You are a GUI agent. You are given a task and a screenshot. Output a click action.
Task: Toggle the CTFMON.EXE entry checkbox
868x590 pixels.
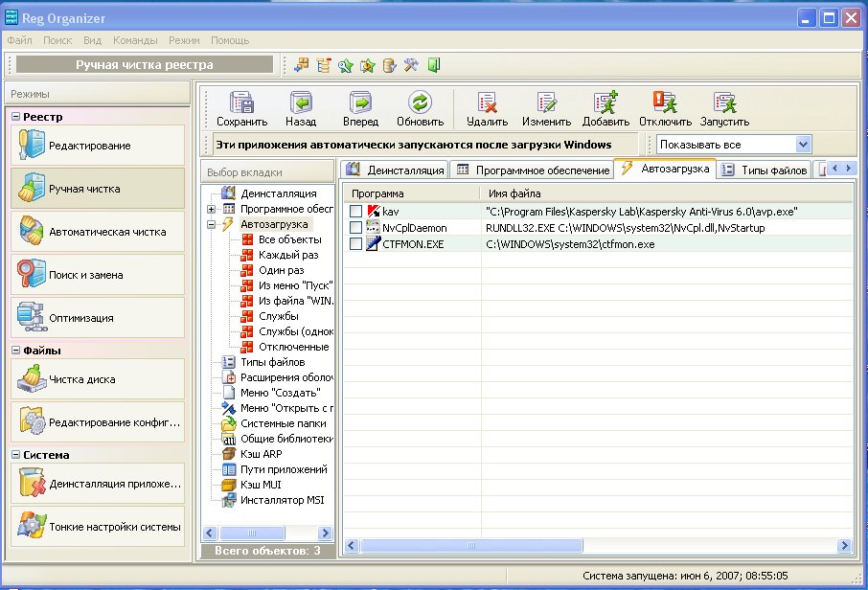356,244
